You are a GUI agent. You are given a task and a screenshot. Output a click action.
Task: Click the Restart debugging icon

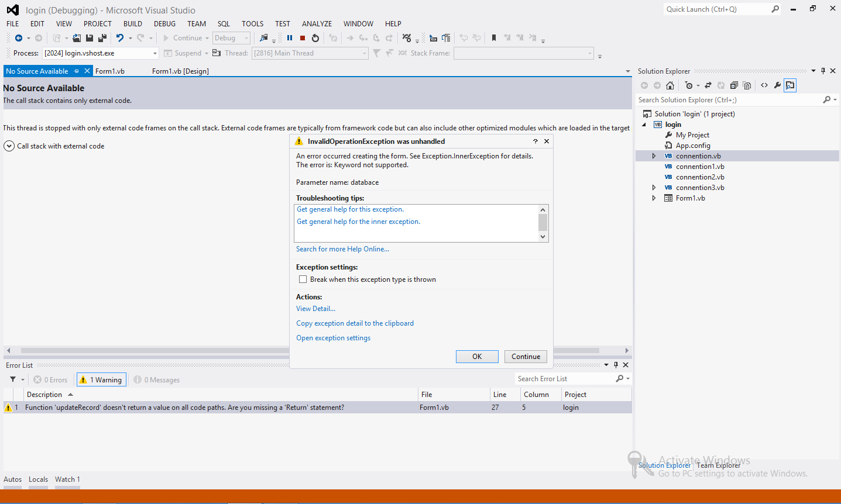pos(315,38)
